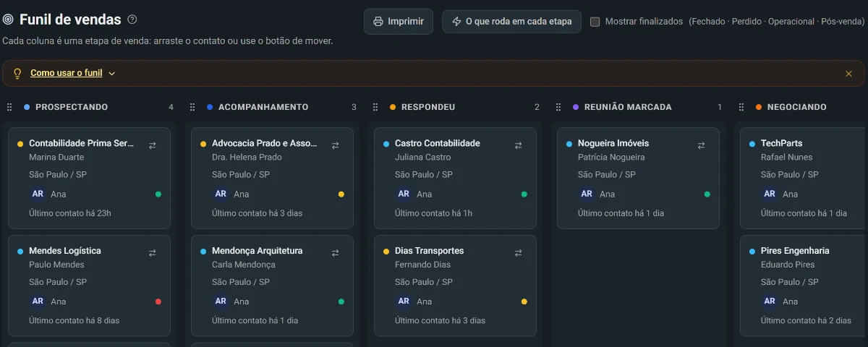The image size is (868, 347).
Task: Click 'Último contato há 1h' text
Action: (433, 213)
